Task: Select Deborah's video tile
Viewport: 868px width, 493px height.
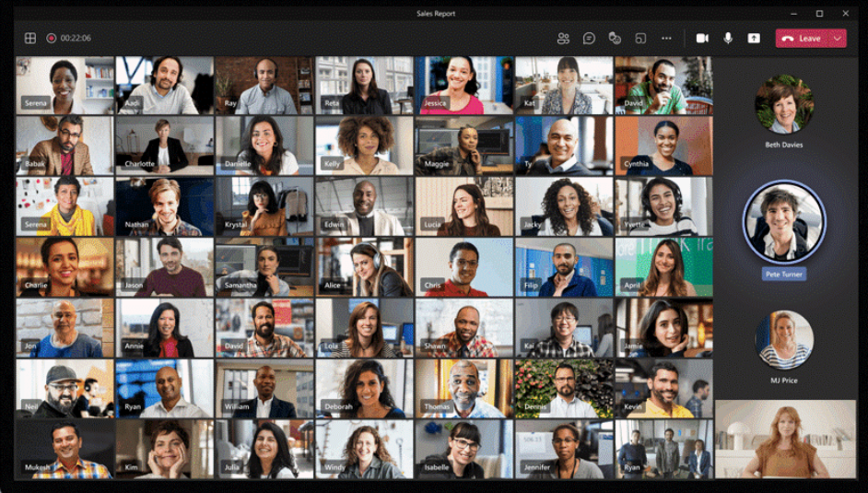Action: (x=364, y=389)
